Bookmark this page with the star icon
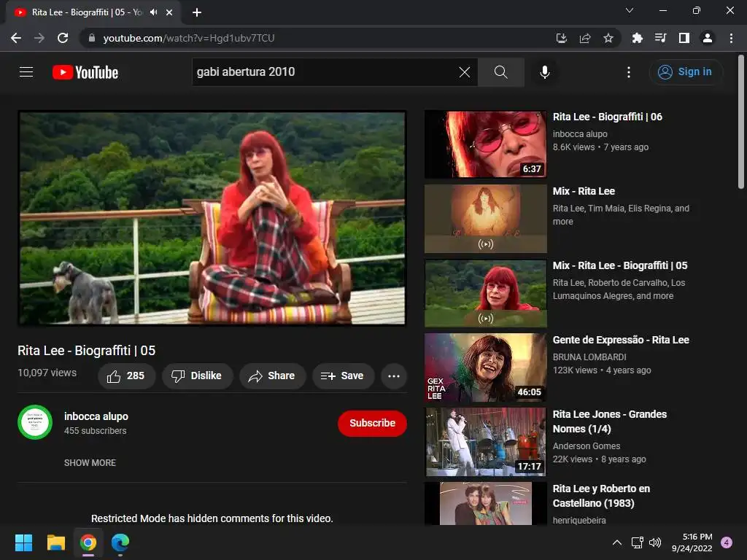 (x=608, y=38)
